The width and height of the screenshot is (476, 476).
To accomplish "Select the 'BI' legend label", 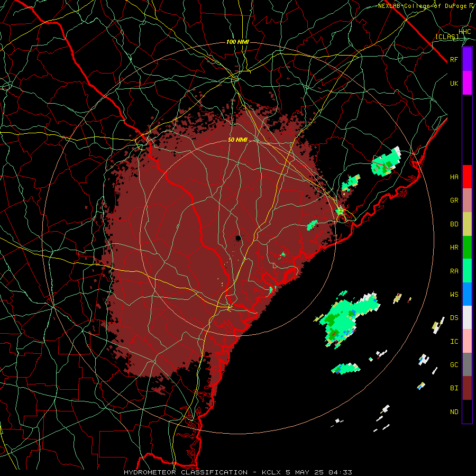I will pyautogui.click(x=454, y=388).
